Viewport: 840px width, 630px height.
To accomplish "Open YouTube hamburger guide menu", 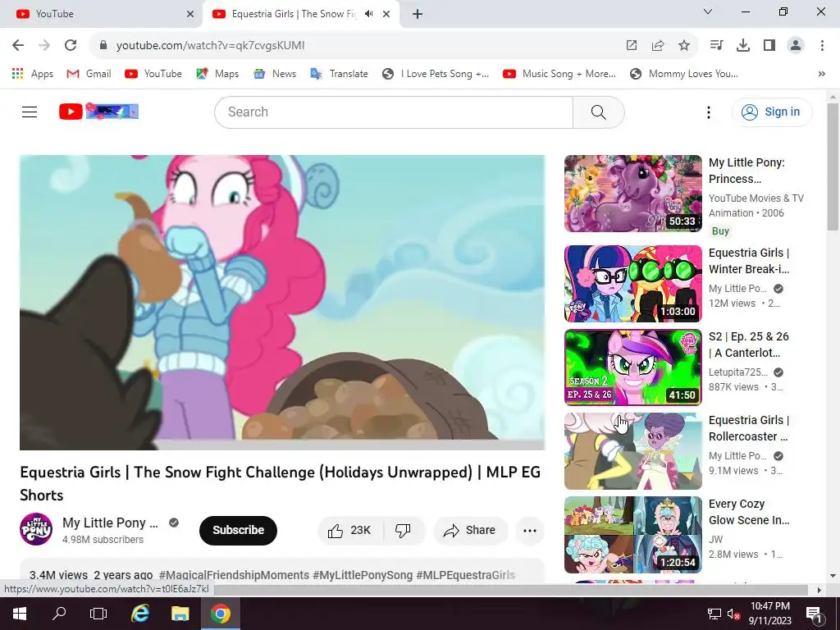I will pyautogui.click(x=30, y=112).
